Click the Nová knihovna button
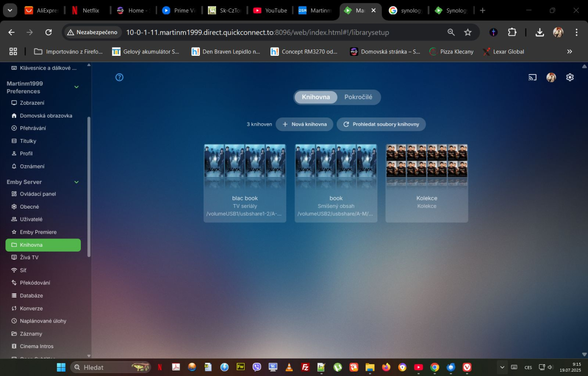The width and height of the screenshot is (588, 376). click(x=304, y=124)
